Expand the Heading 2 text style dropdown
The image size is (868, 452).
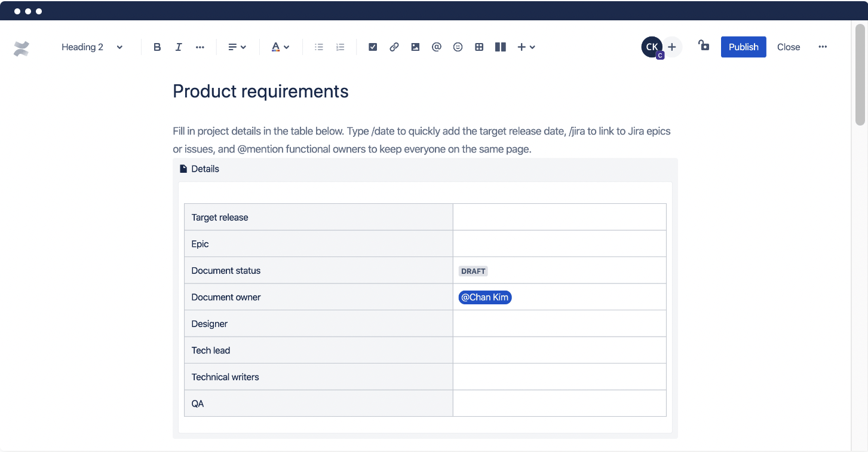pos(93,47)
